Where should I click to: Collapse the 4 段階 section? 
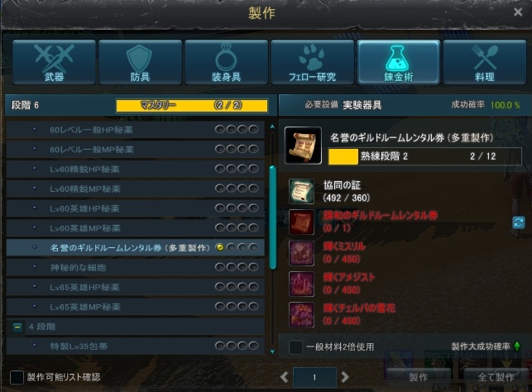tap(17, 327)
